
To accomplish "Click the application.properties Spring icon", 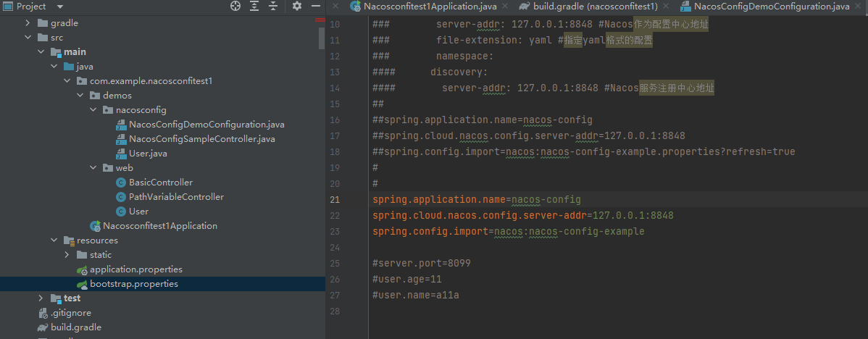I will 82,270.
